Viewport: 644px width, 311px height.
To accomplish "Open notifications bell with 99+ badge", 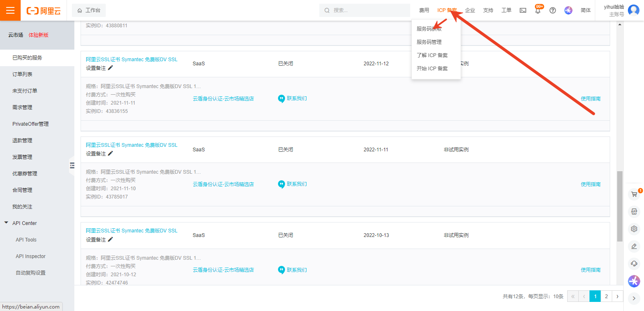I will point(538,10).
